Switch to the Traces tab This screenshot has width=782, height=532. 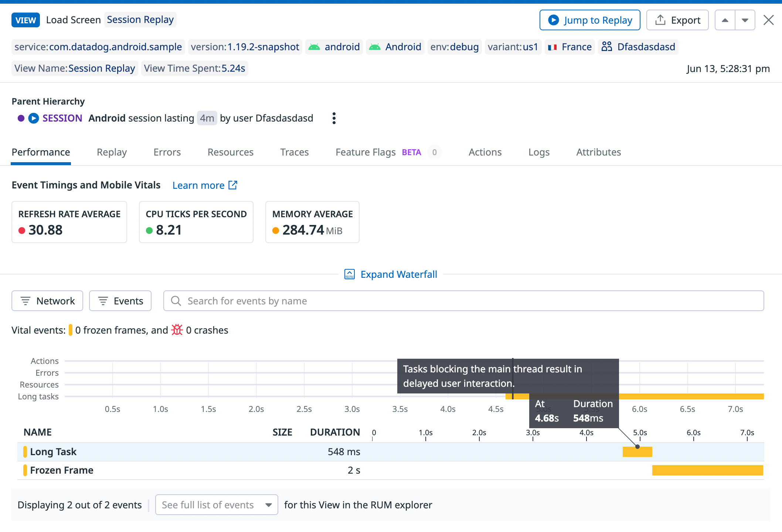294,152
